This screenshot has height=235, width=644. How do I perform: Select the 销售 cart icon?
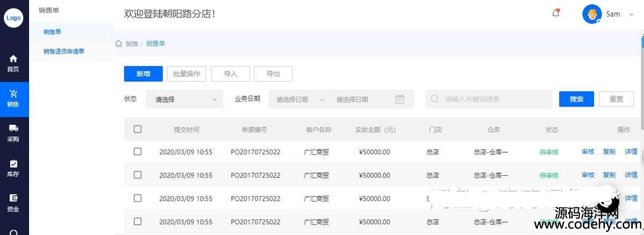point(13,93)
